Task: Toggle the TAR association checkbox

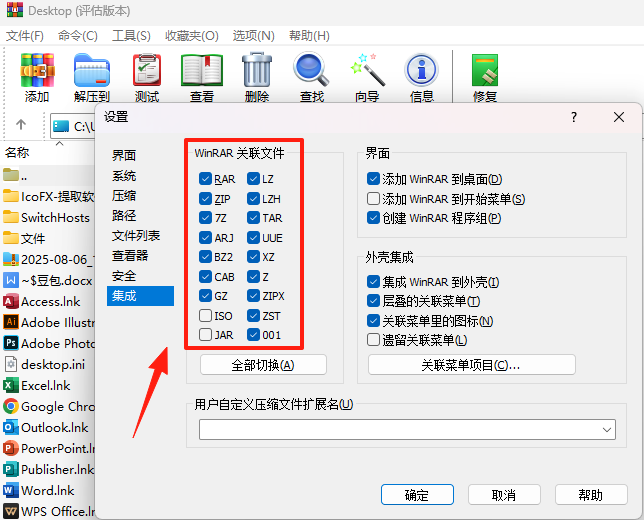Action: pyautogui.click(x=253, y=218)
